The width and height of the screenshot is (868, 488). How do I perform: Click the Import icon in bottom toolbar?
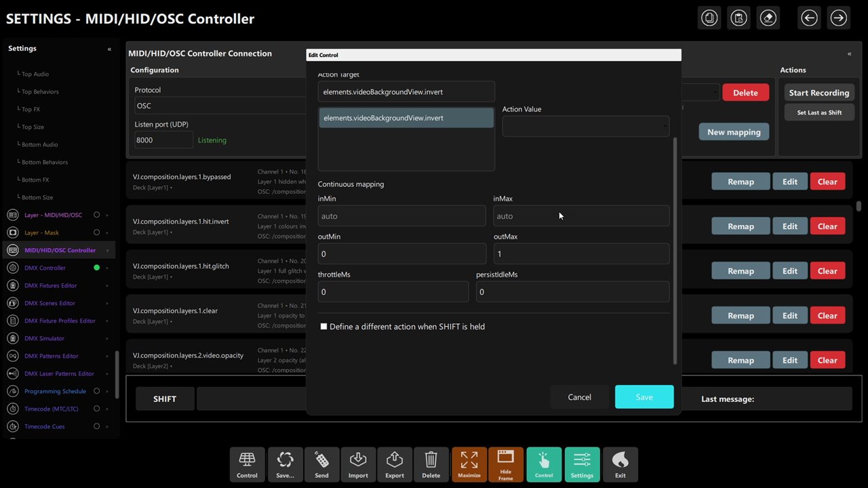click(358, 464)
